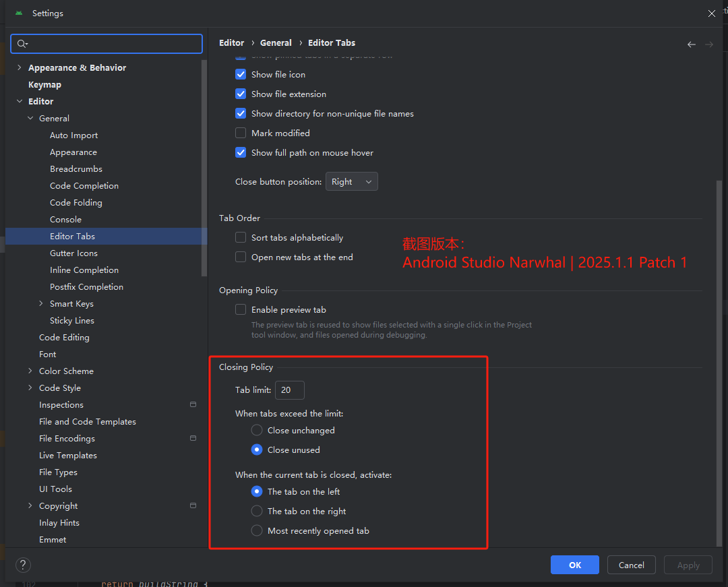Confirm with the OK button
728x587 pixels.
pyautogui.click(x=575, y=565)
